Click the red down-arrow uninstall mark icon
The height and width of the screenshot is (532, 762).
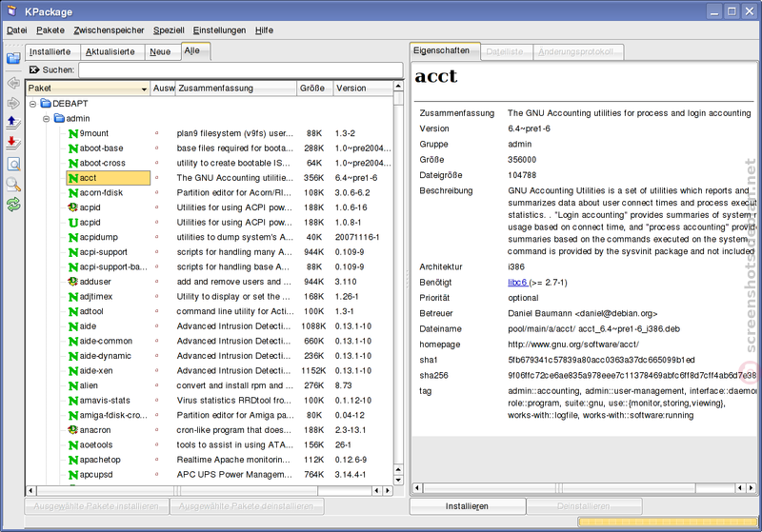point(13,143)
